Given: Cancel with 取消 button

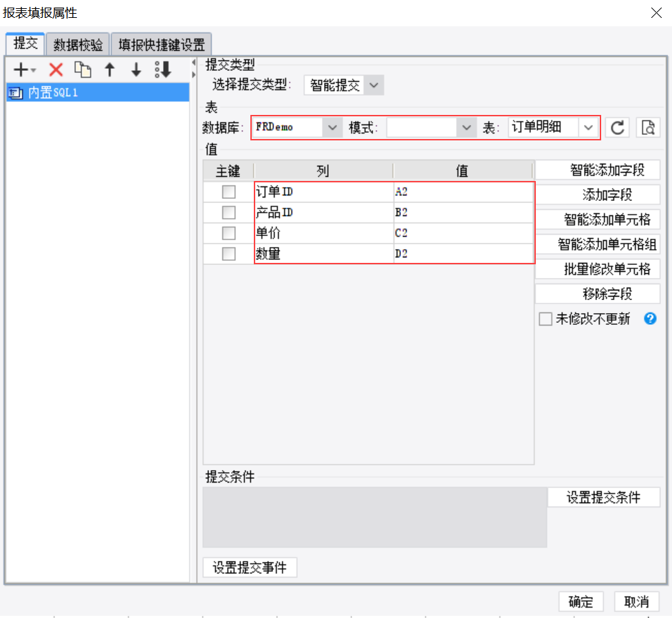Looking at the screenshot, I should coord(636,601).
